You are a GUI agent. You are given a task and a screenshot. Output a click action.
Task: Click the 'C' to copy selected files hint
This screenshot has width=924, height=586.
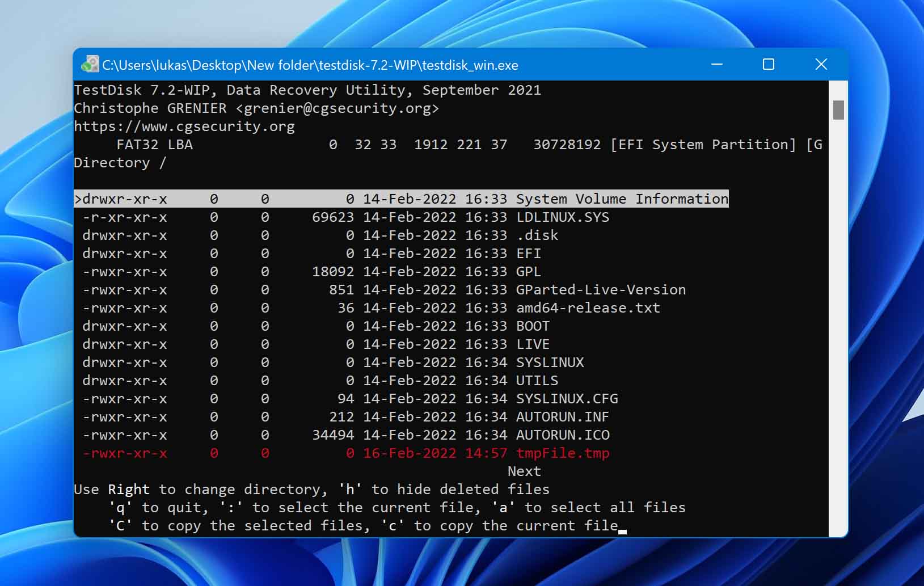tap(239, 525)
